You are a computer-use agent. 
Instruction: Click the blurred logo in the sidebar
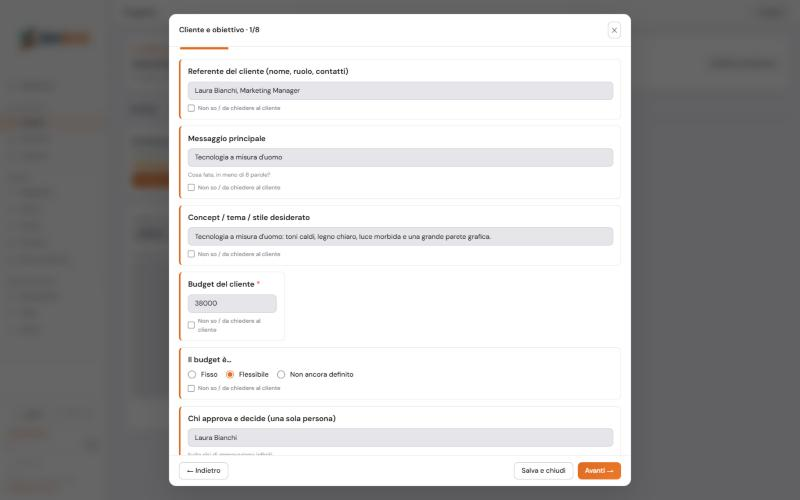pos(55,39)
